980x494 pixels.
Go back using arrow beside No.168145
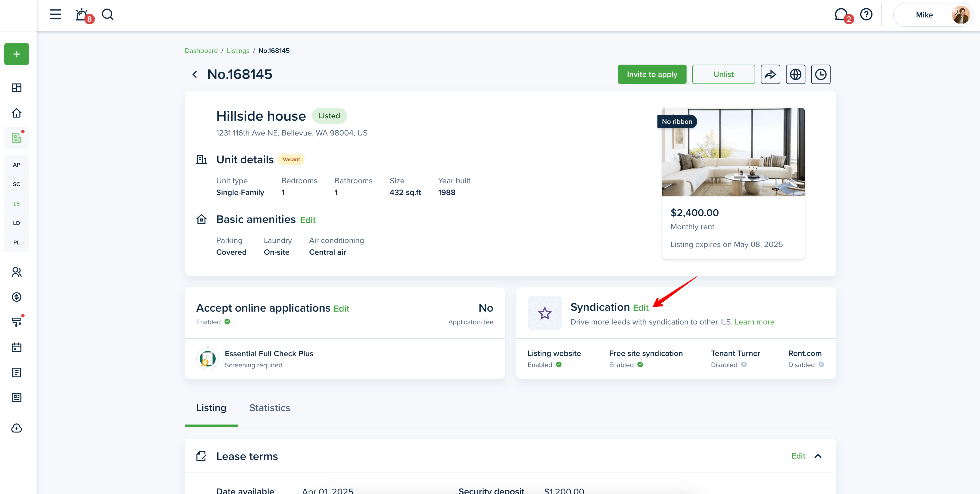coord(195,74)
